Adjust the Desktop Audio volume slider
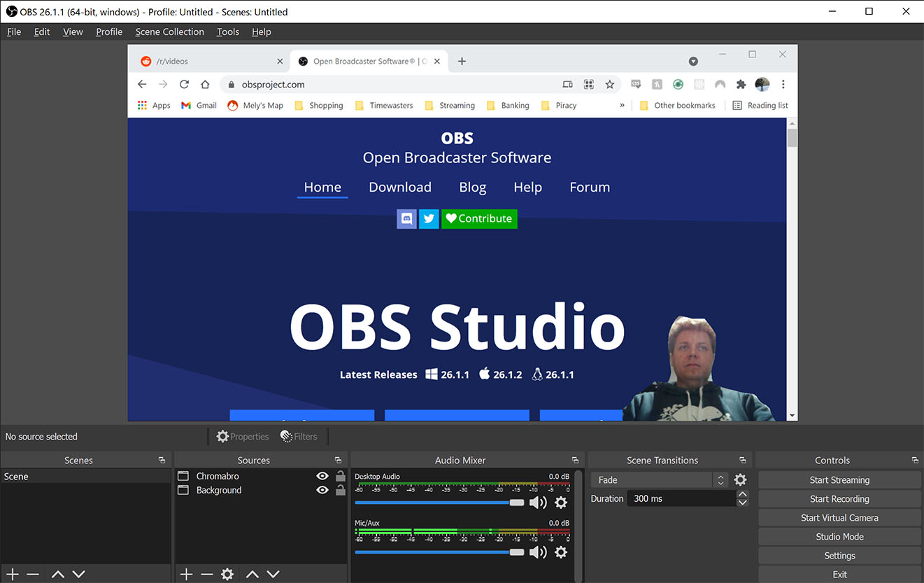 439,503
